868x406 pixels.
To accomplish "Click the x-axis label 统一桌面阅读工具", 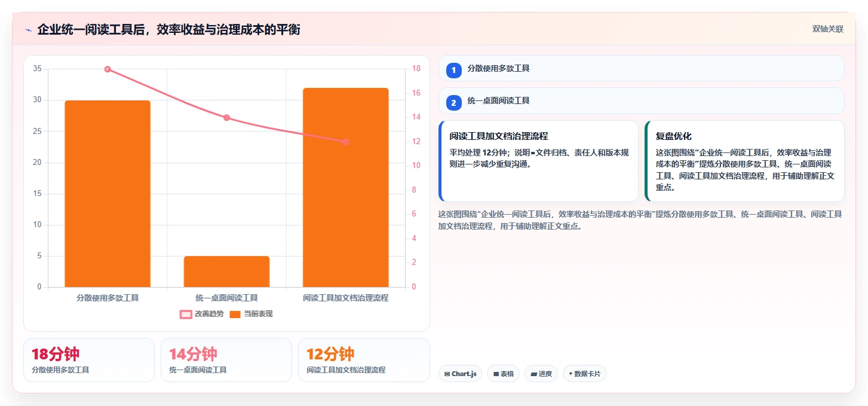I will click(226, 298).
